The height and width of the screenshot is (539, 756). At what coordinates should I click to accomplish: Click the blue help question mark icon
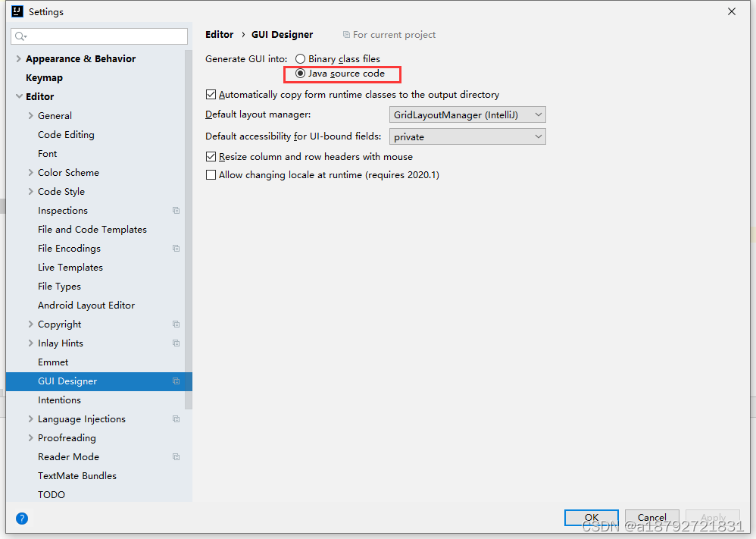coord(22,519)
